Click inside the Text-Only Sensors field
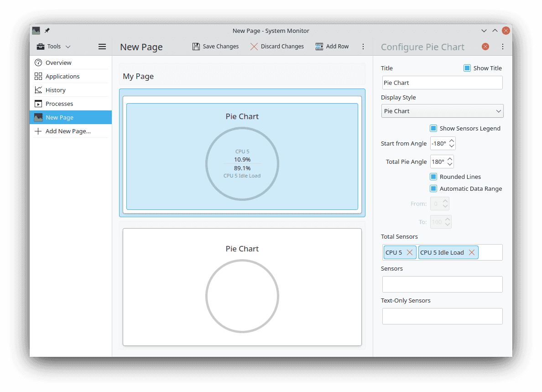 (442, 316)
